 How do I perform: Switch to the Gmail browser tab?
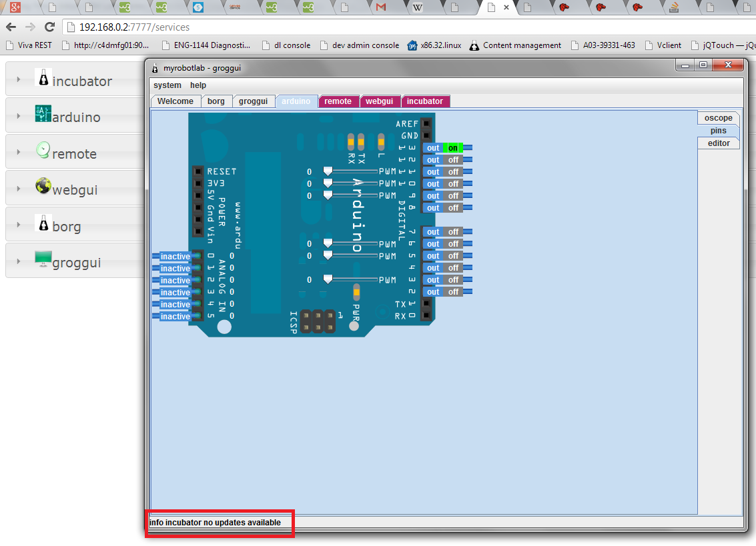381,7
